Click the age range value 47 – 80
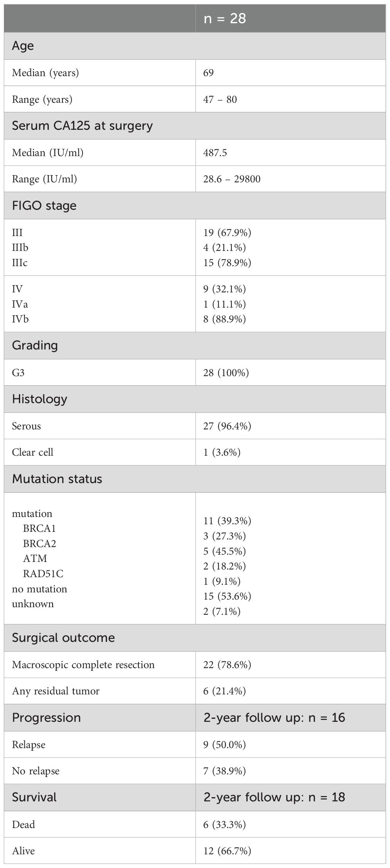 click(x=220, y=99)
